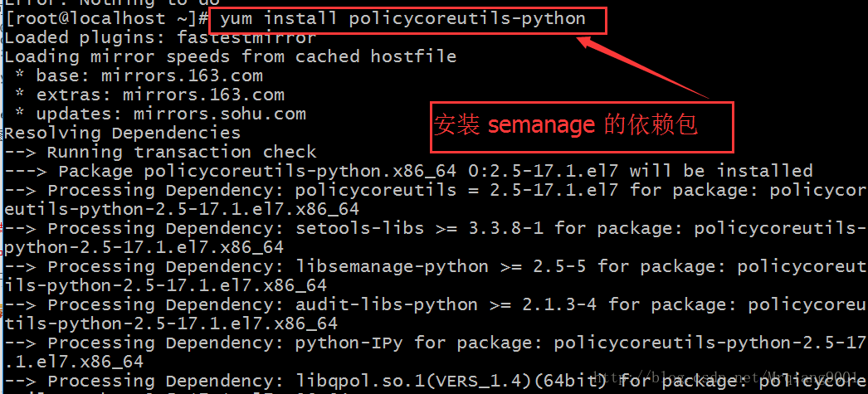
Task: Click the updates mirrors.sohu.com hostname
Action: click(x=220, y=114)
